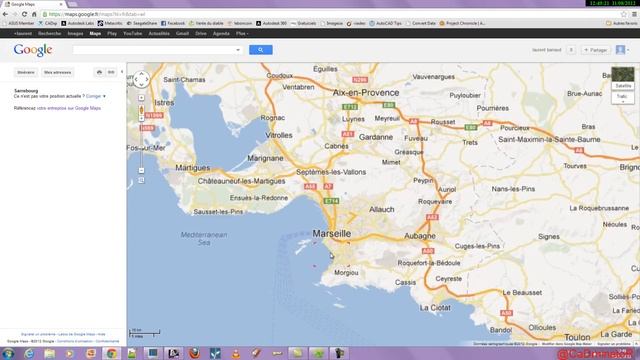Click the browser reload icon
640x360 pixels.
click(x=24, y=14)
